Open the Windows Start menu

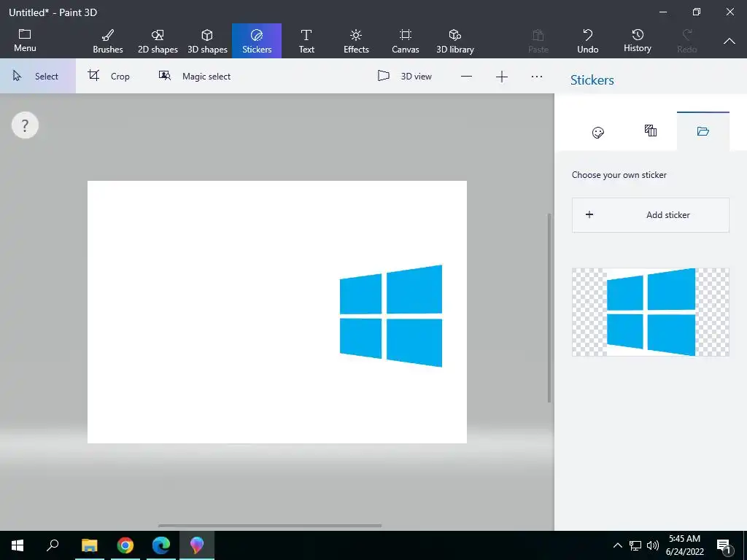[x=18, y=545]
